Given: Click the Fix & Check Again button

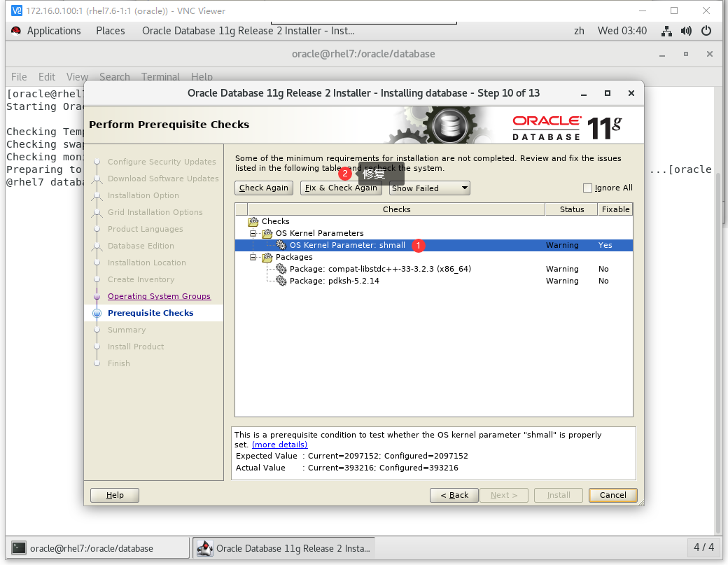Looking at the screenshot, I should (342, 188).
